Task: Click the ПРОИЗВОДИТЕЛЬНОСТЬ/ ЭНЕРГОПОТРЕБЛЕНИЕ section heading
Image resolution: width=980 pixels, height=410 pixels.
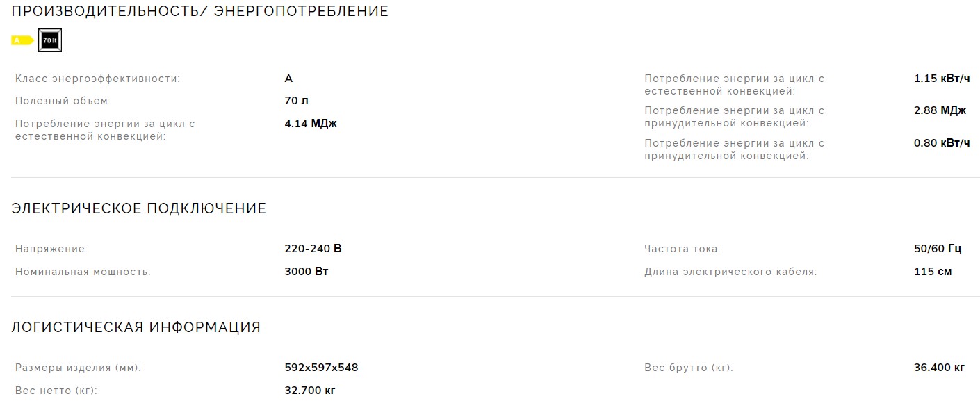Action: pos(200,12)
